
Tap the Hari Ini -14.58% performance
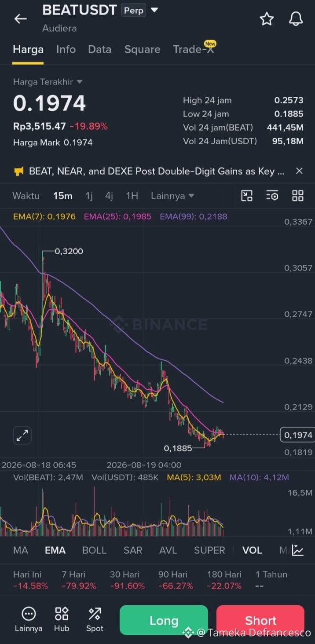click(30, 580)
